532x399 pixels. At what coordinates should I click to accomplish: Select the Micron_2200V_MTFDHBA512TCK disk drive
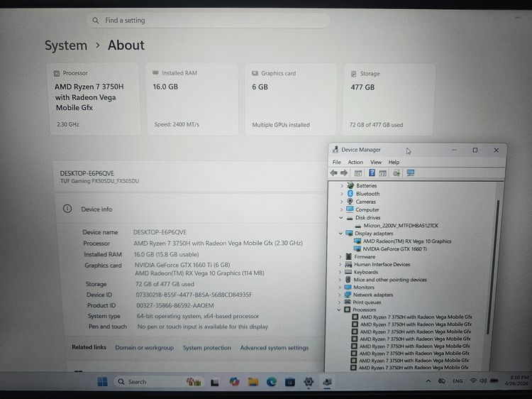pos(400,225)
